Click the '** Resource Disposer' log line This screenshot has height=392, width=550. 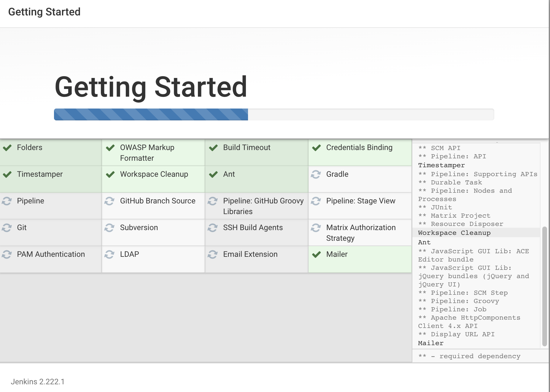[461, 224]
